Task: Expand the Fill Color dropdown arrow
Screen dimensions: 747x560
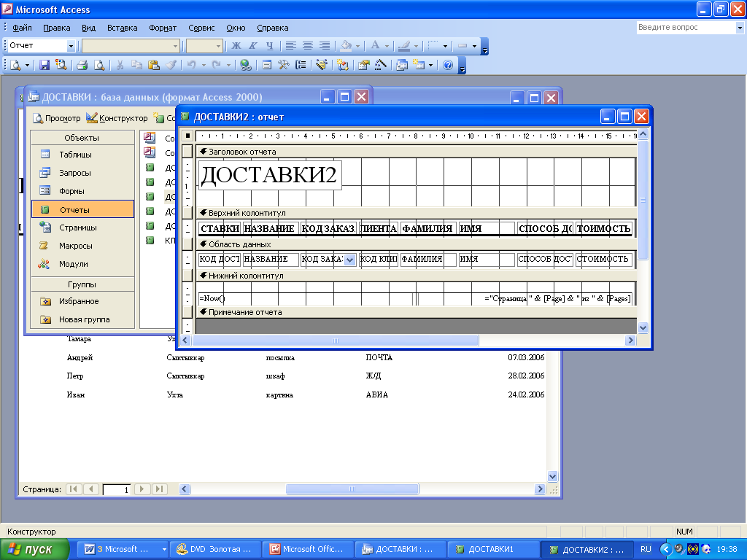Action: pos(357,46)
